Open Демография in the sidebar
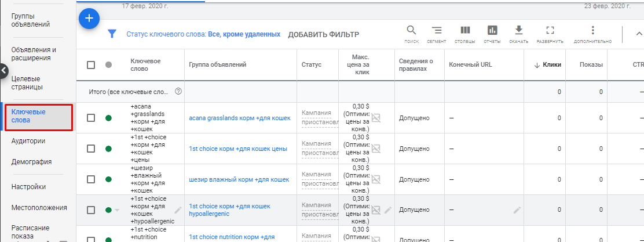The image size is (644, 242). pos(32,162)
